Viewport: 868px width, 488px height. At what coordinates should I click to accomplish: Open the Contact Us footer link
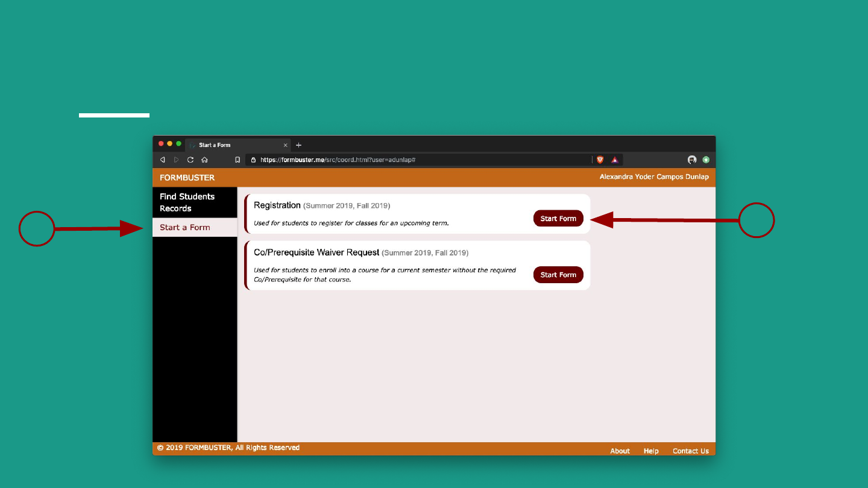tap(691, 451)
